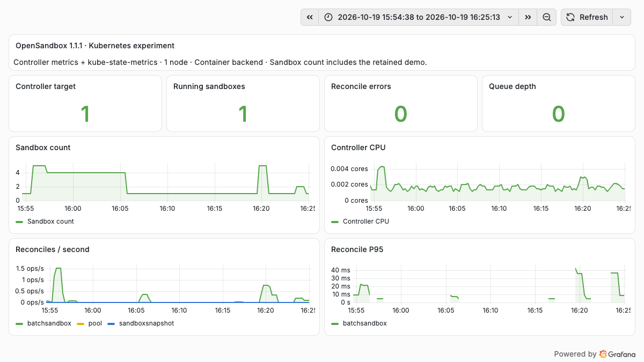Image resolution: width=644 pixels, height=362 pixels.
Task: Select the Queue depth value 0
Action: click(559, 114)
